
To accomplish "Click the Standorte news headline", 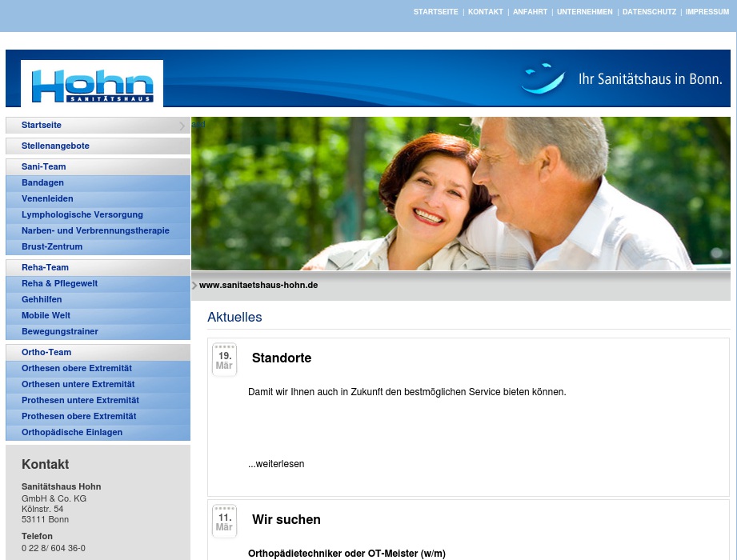I will coord(282,358).
